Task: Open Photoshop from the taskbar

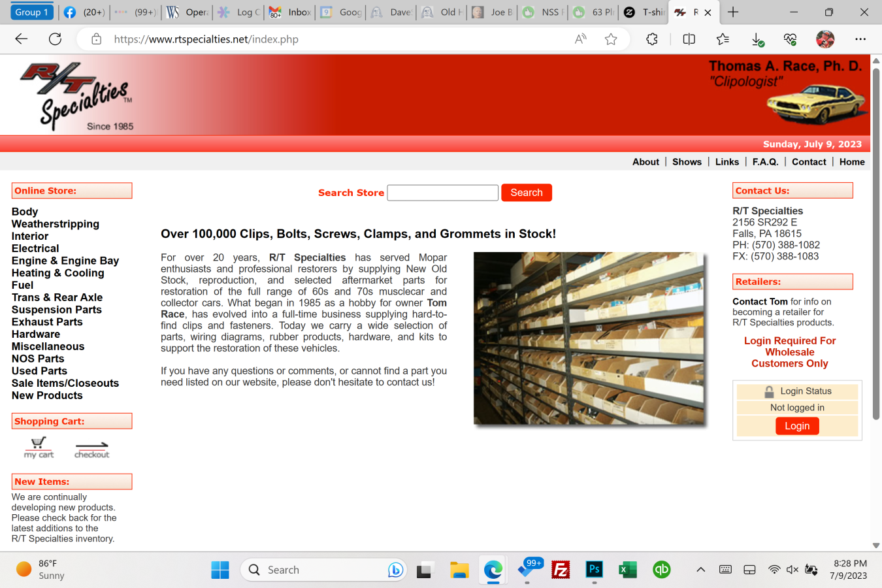Action: pos(594,570)
